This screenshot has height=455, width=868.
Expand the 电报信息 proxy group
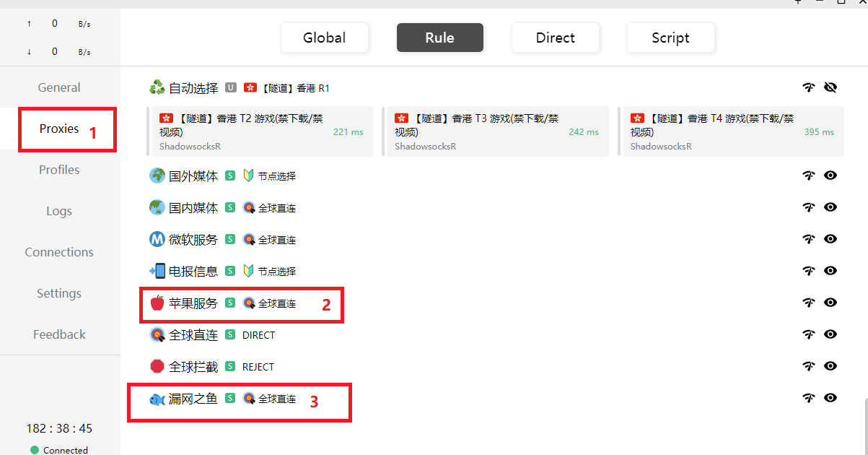coord(193,272)
